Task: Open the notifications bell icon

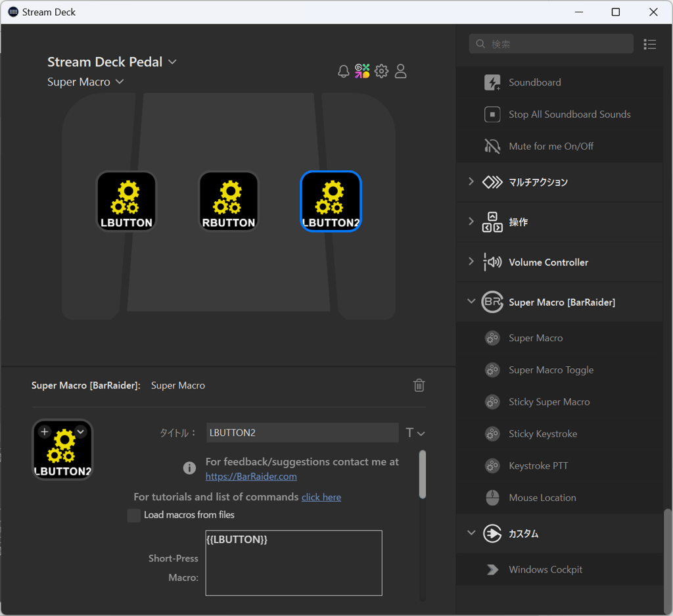Action: [x=343, y=72]
